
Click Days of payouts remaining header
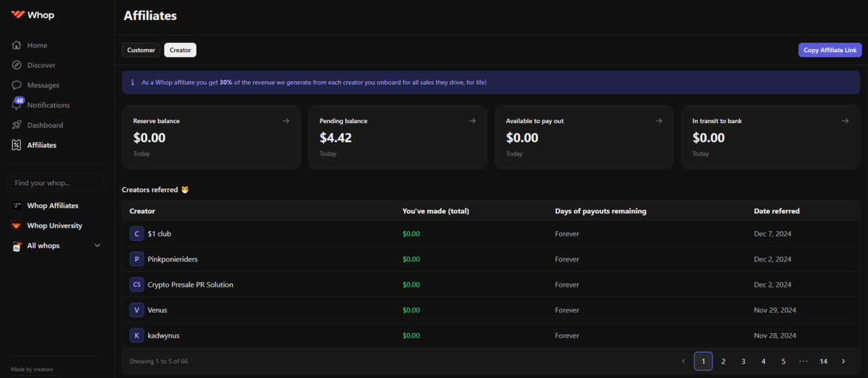tap(601, 211)
